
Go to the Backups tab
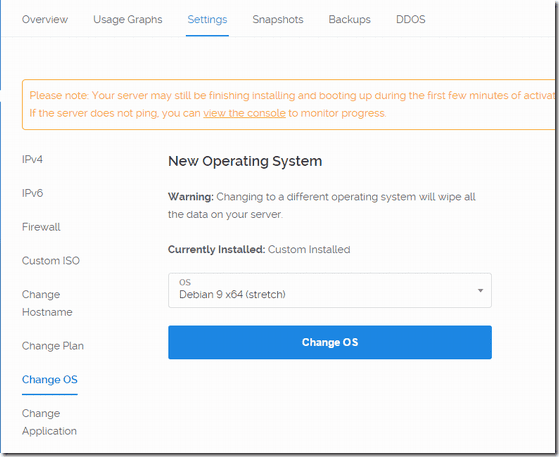349,19
